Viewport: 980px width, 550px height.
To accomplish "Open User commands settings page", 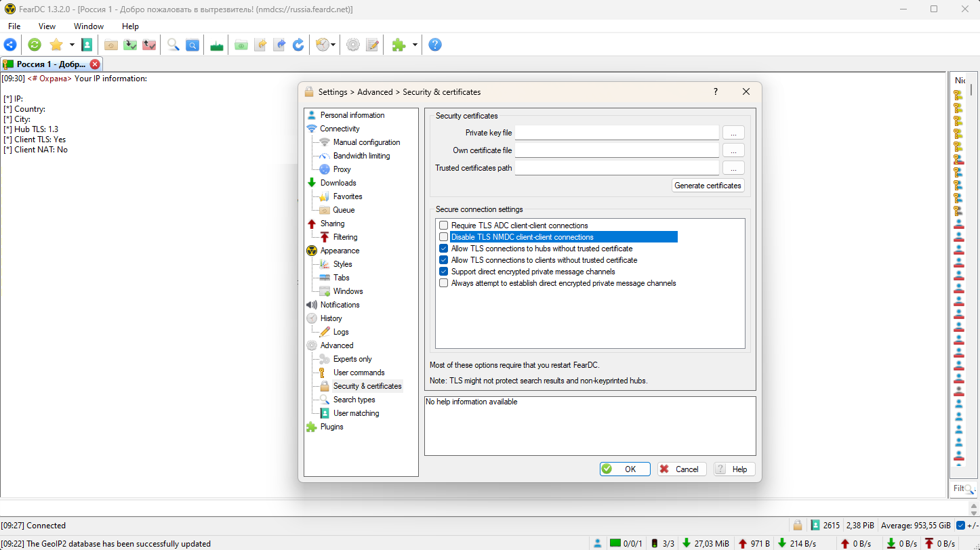I will pyautogui.click(x=359, y=373).
